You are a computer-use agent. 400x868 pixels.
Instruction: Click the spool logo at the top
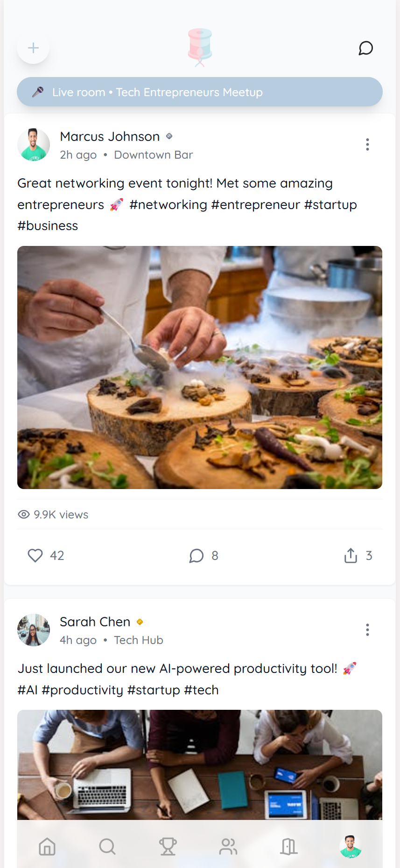pyautogui.click(x=200, y=47)
